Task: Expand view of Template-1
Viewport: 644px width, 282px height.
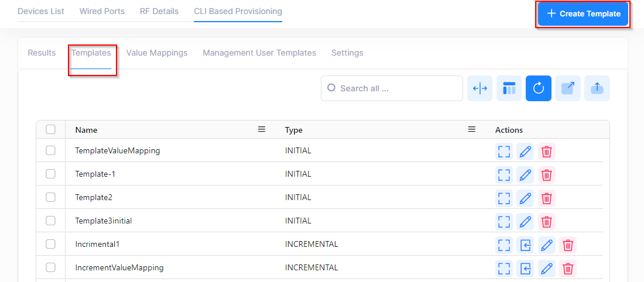Action: [x=504, y=176]
